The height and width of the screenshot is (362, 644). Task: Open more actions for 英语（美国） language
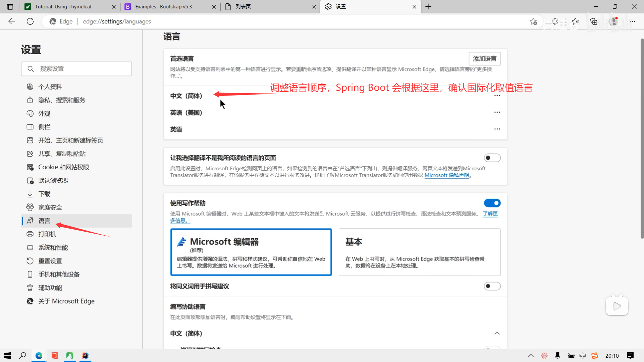tap(497, 112)
